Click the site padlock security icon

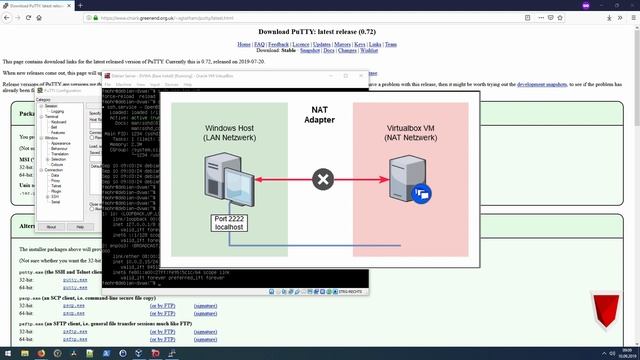[96, 18]
